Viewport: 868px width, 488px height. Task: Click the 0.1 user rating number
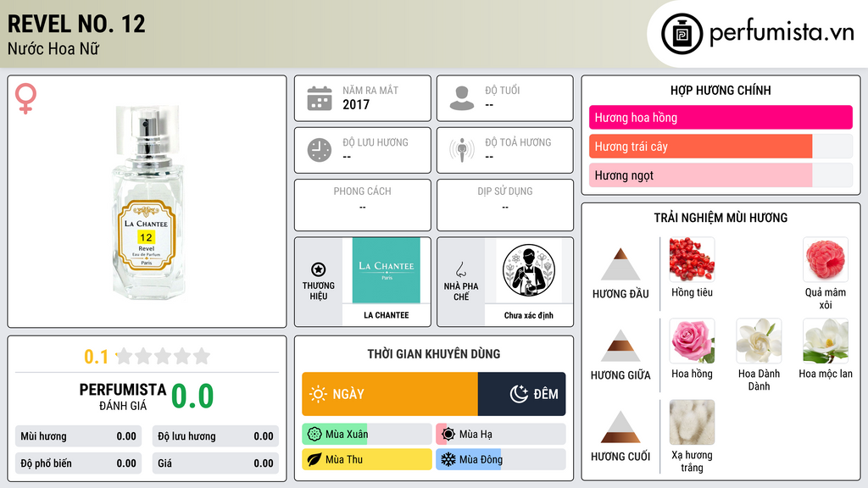[x=96, y=357]
